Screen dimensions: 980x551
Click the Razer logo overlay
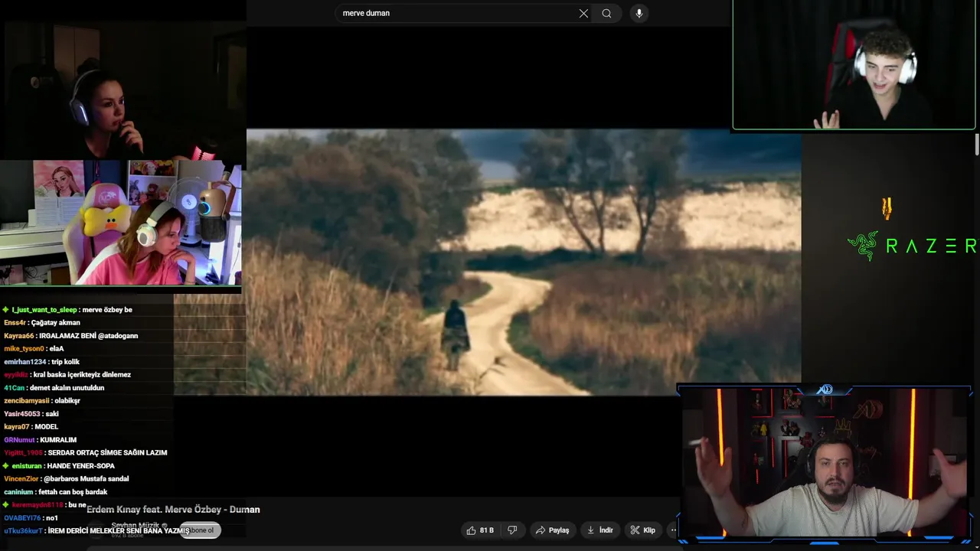(911, 246)
